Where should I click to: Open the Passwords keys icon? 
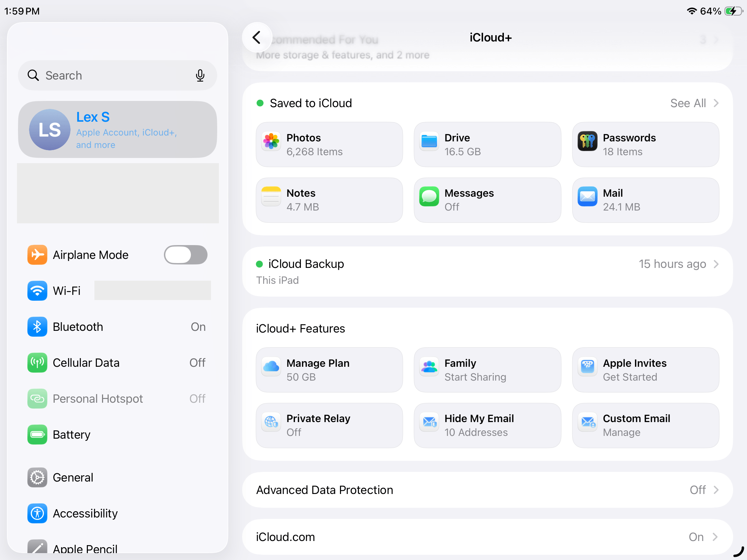(588, 141)
